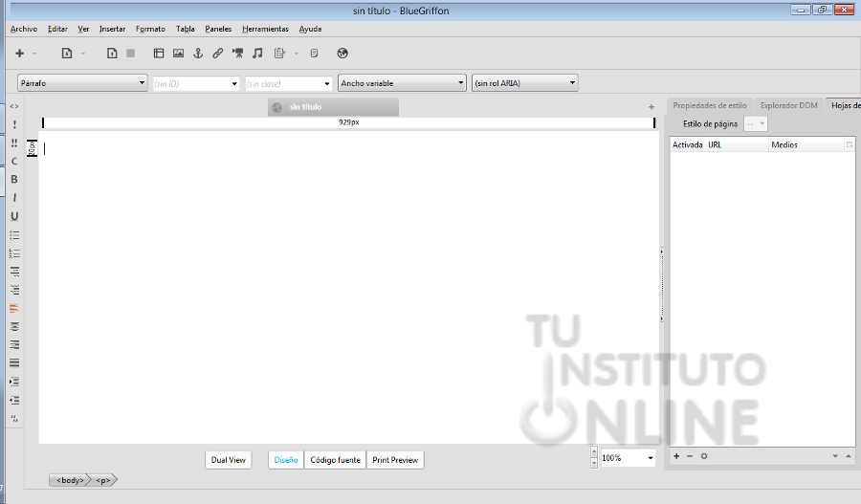Open the Insertar menu
The width and height of the screenshot is (861, 504).
pyautogui.click(x=112, y=29)
